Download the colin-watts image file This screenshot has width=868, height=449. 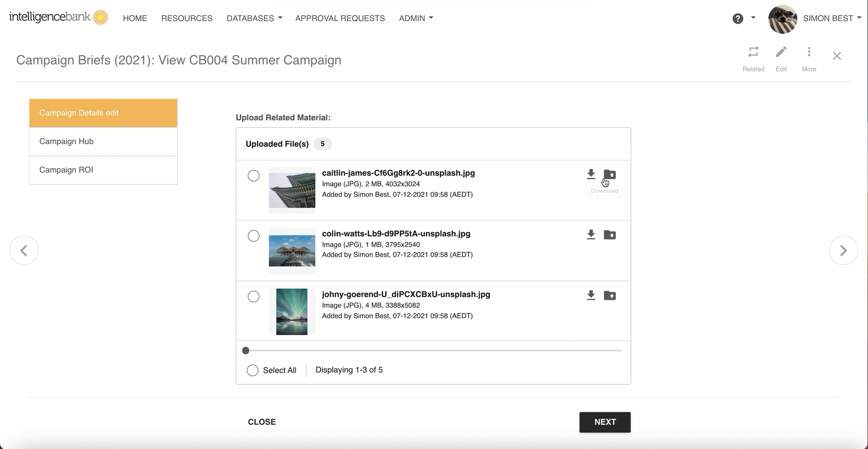[x=591, y=235]
